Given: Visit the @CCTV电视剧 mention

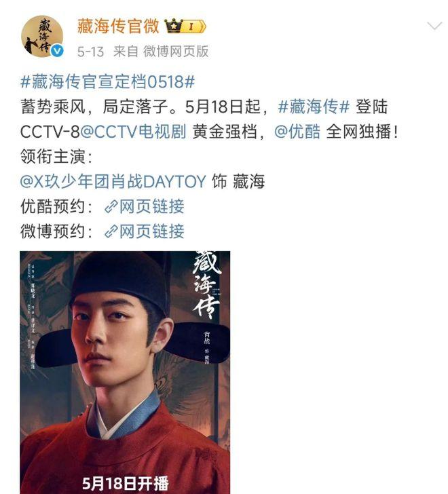Looking at the screenshot, I should click(133, 132).
